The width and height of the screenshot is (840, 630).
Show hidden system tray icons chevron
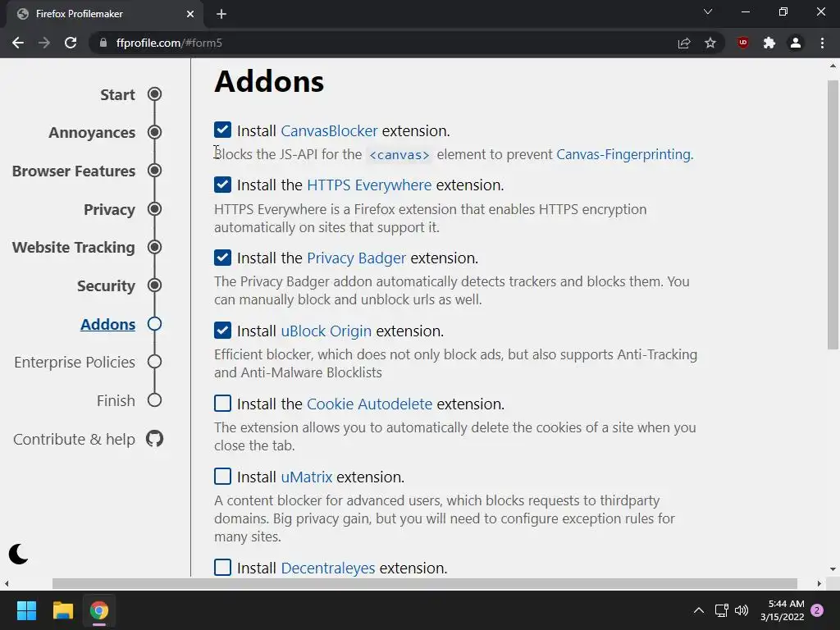[x=699, y=610]
